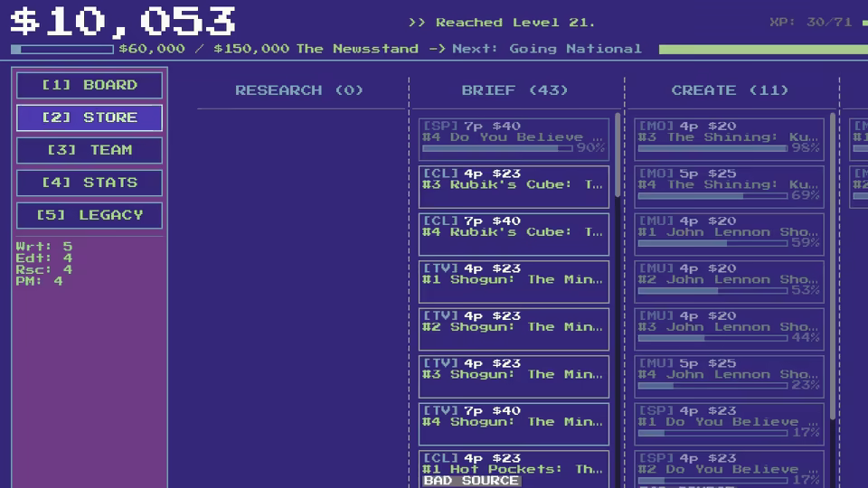
Task: Switch to the [4] STATS view
Action: pyautogui.click(x=90, y=183)
